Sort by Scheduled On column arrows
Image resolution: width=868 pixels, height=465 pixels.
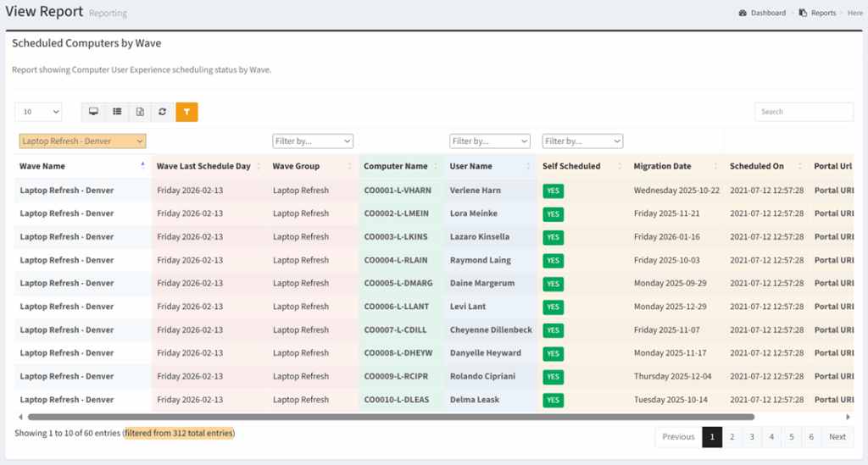tap(800, 166)
